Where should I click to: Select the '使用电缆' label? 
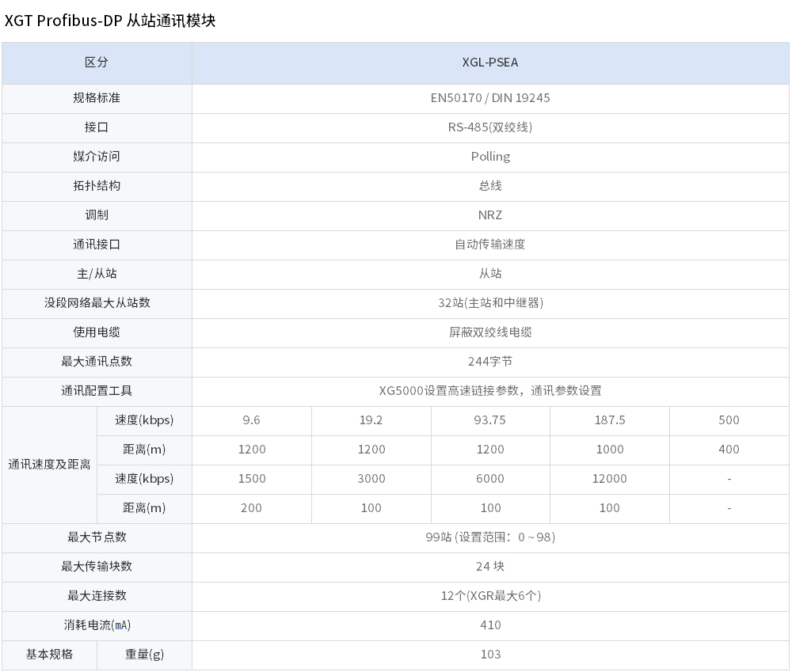coord(97,332)
